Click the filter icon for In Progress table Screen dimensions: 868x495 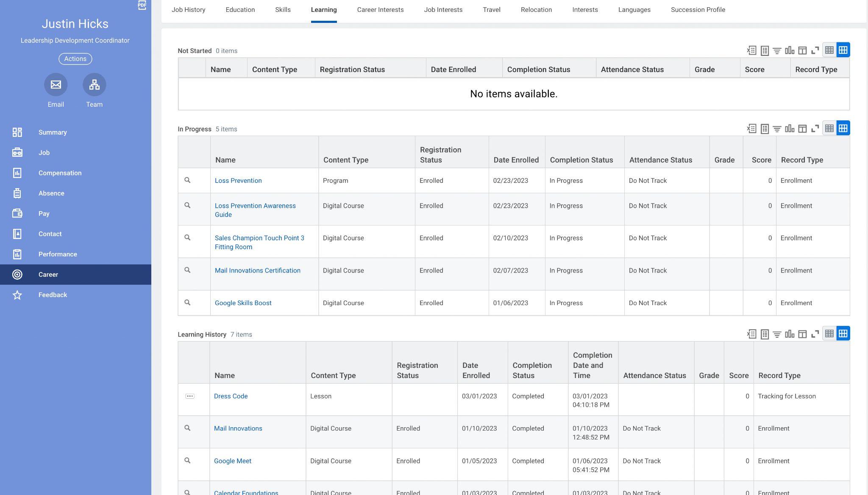point(777,128)
